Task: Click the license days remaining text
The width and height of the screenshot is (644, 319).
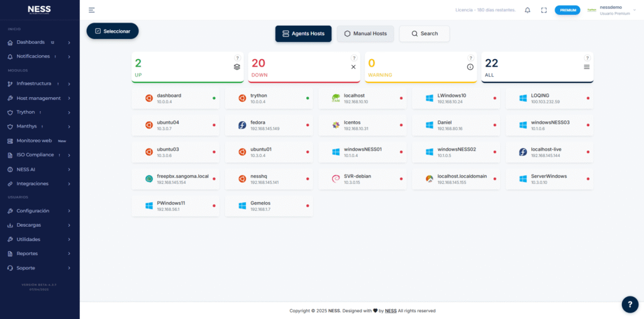Action: click(486, 10)
